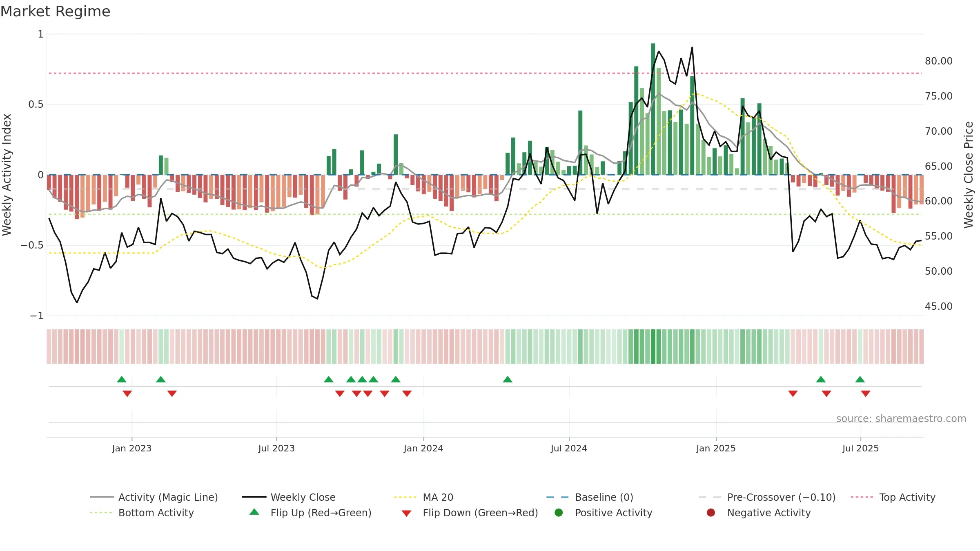The width and height of the screenshot is (980, 551).
Task: Toggle Bottom Activity legend entry
Action: pyautogui.click(x=142, y=513)
